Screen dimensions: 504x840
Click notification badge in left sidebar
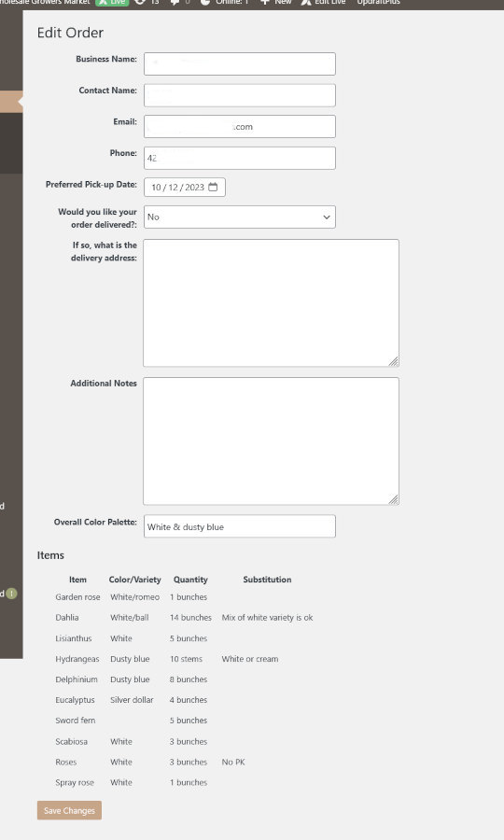(x=12, y=594)
